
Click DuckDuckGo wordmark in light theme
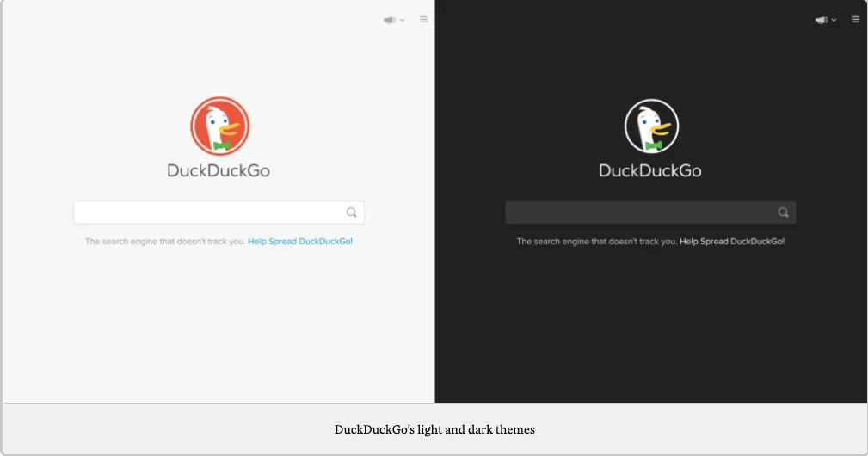[219, 170]
